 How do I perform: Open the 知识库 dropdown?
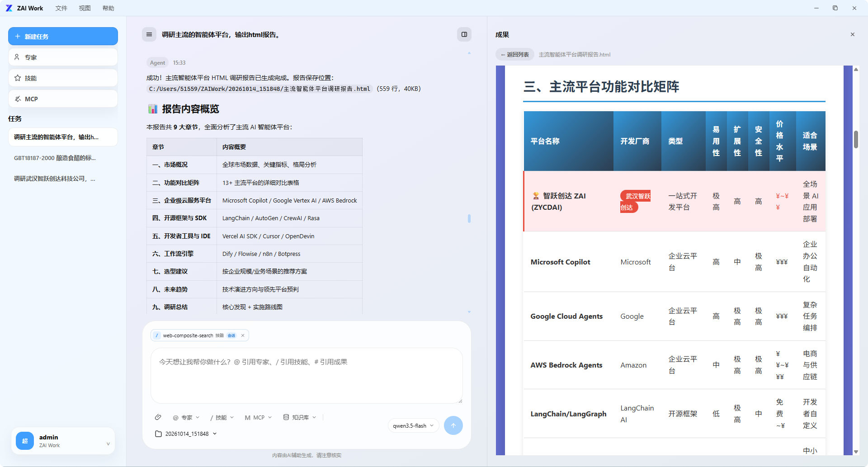tap(299, 417)
